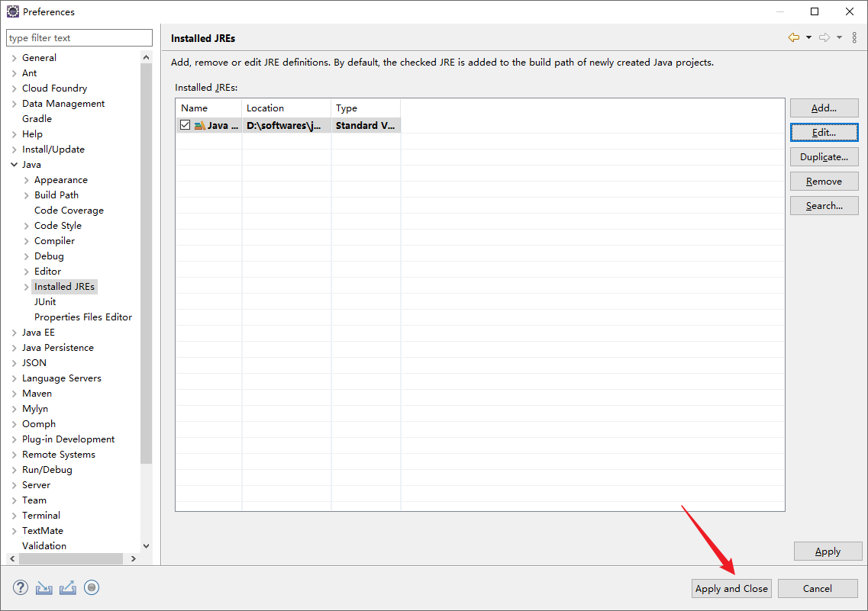Click the Add... button
868x611 pixels.
coord(824,108)
